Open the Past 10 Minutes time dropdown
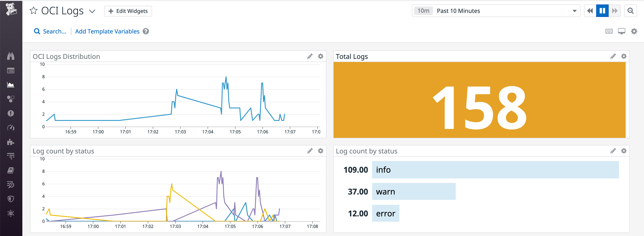Viewport: 644px width, 236px height. 574,11
